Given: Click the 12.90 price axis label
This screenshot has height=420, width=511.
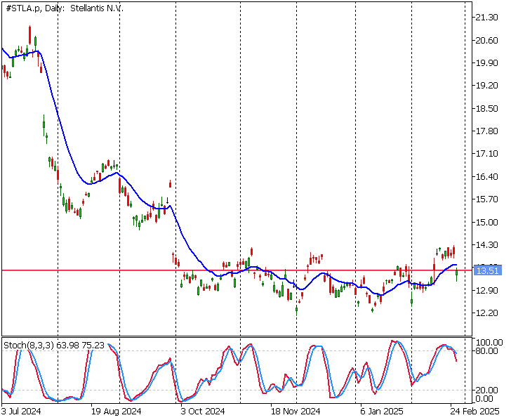Looking at the screenshot, I should pyautogui.click(x=487, y=291).
